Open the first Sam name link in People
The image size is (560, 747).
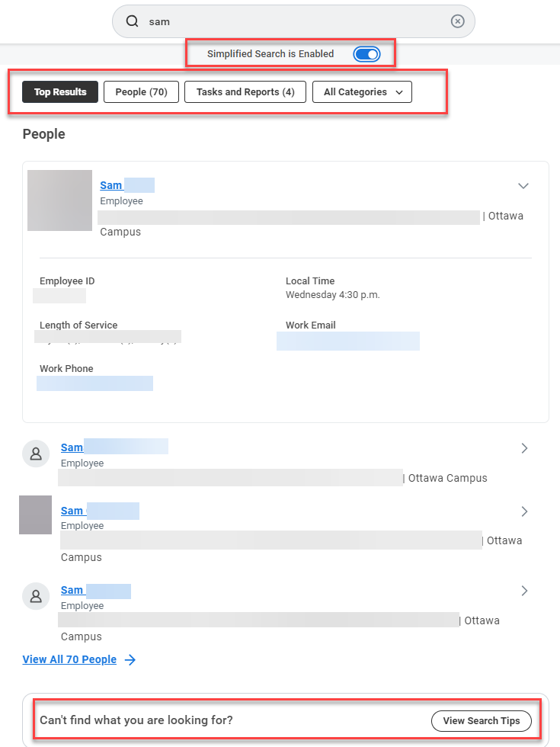(x=111, y=185)
